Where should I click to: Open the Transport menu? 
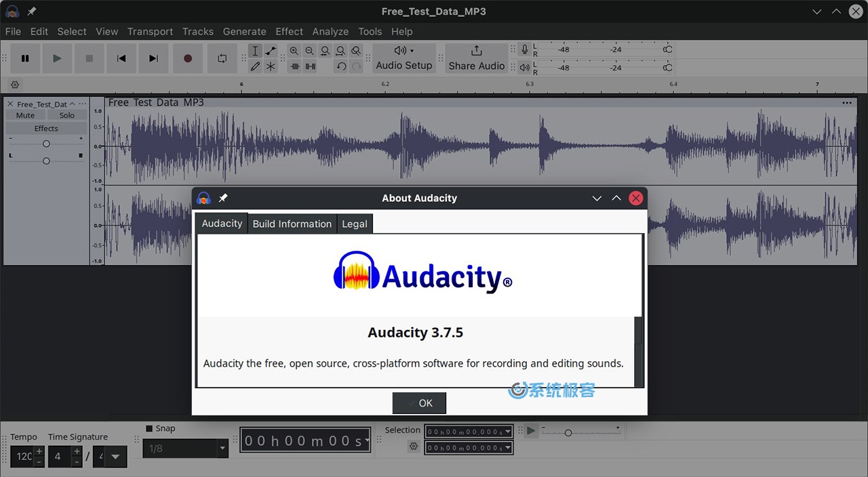151,31
